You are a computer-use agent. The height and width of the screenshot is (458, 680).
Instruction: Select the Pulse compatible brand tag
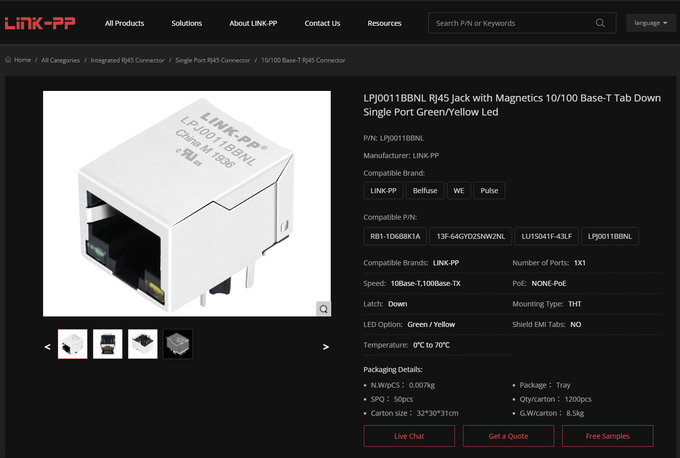[x=489, y=190]
